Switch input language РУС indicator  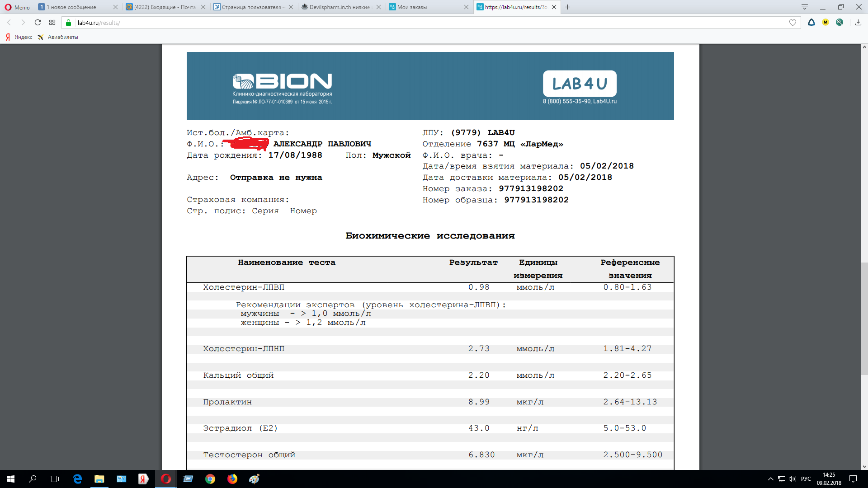point(806,479)
